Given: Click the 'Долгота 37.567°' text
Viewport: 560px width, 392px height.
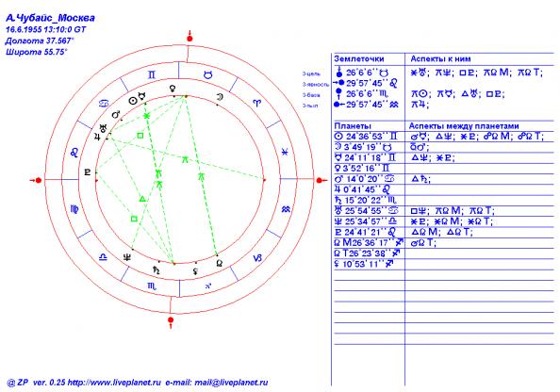Looking at the screenshot, I should click(x=40, y=41).
